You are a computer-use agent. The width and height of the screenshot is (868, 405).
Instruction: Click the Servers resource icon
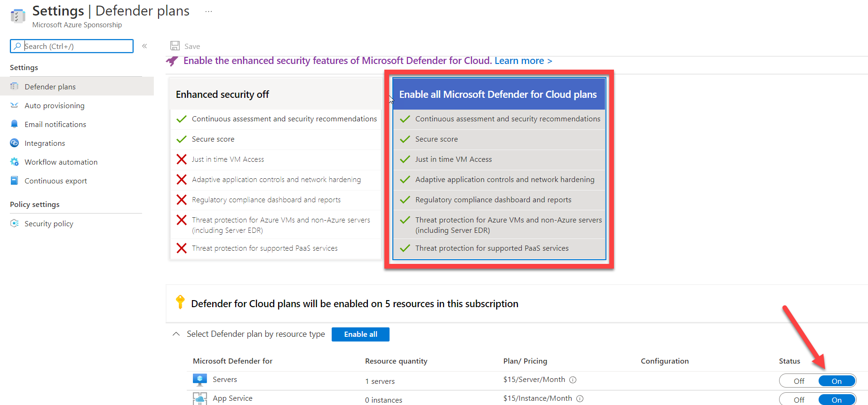pos(200,380)
